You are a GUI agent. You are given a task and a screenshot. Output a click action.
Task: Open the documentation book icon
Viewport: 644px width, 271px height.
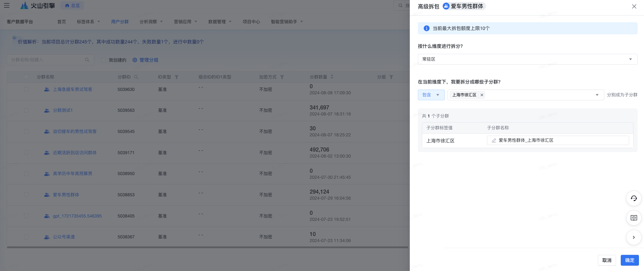pos(634,218)
